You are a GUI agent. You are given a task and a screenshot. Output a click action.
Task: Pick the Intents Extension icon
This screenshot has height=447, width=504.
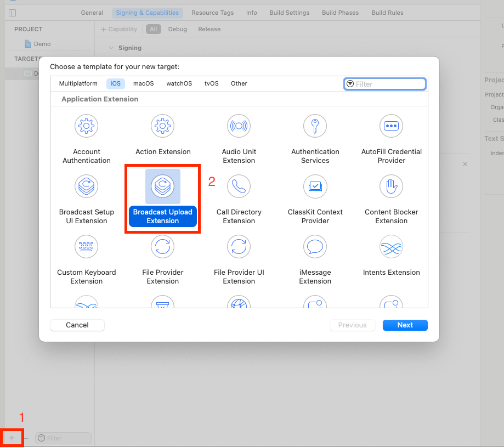coord(391,246)
